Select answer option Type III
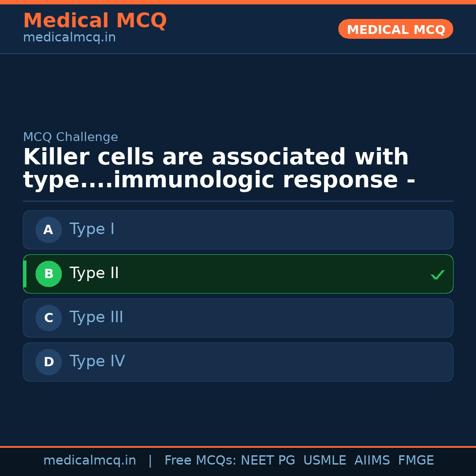Image resolution: width=476 pixels, height=476 pixels. (x=238, y=318)
